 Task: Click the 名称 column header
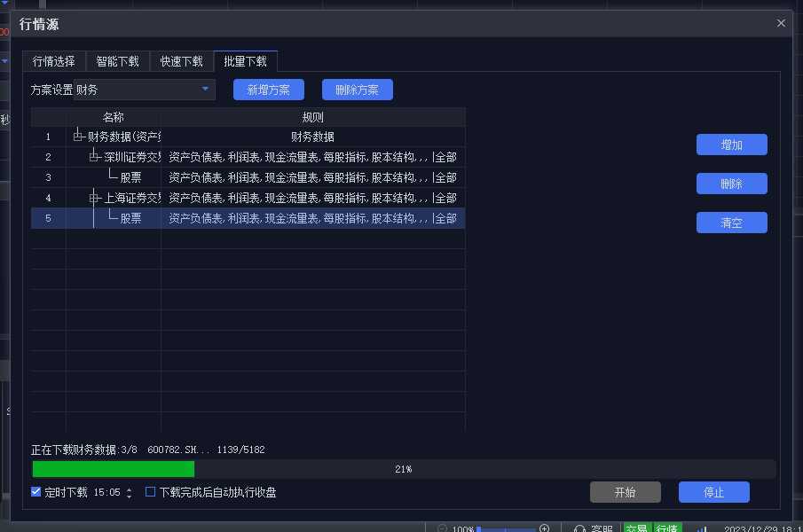coord(114,117)
